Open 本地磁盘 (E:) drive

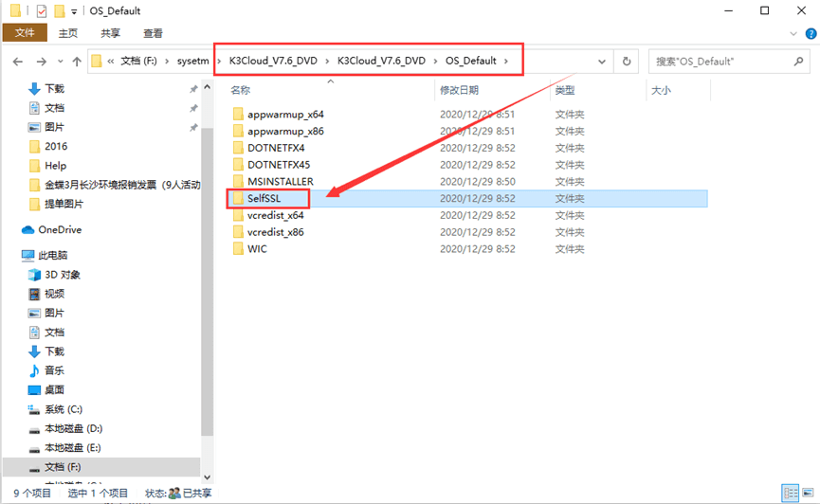73,448
